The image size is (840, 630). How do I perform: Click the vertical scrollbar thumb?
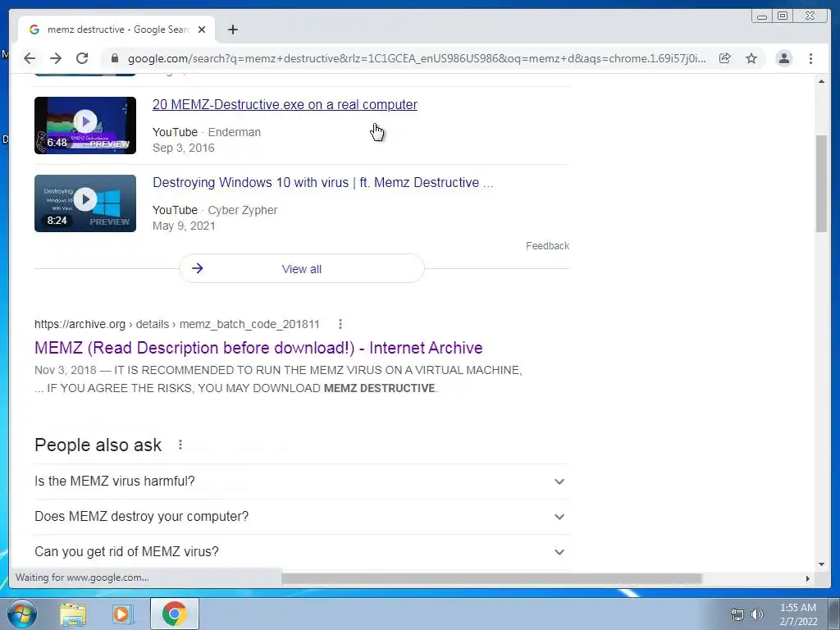pyautogui.click(x=821, y=184)
